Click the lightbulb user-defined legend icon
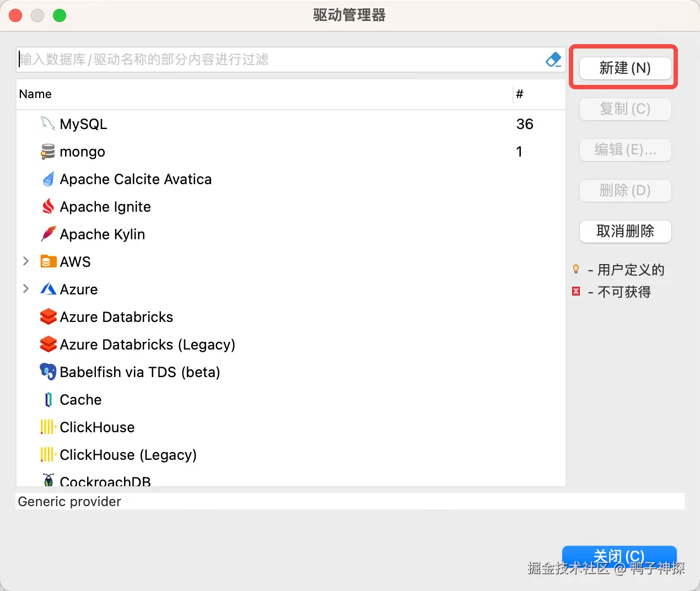 coord(576,269)
